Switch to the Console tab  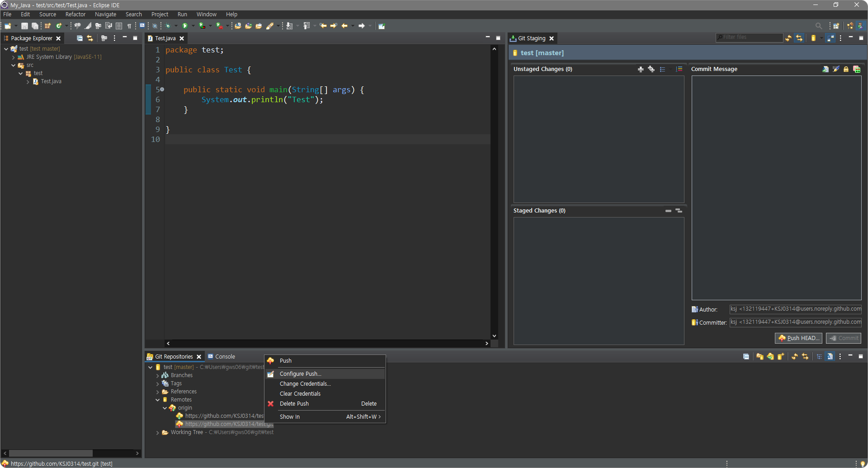point(225,357)
